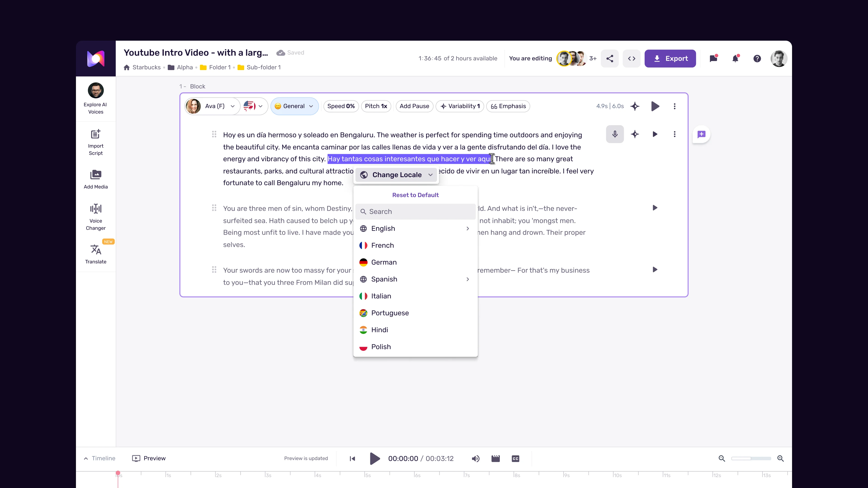Click drag handle of 'Your swords' paragraph
This screenshot has height=488, width=868.
(214, 270)
